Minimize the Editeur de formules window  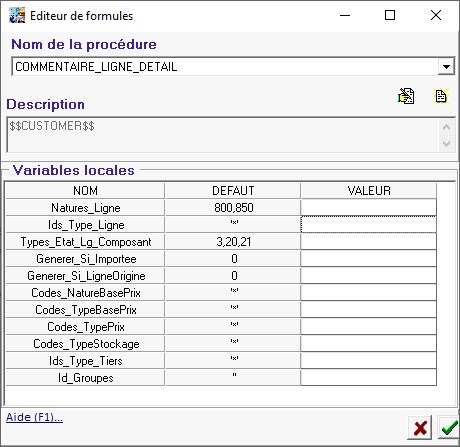pyautogui.click(x=345, y=15)
